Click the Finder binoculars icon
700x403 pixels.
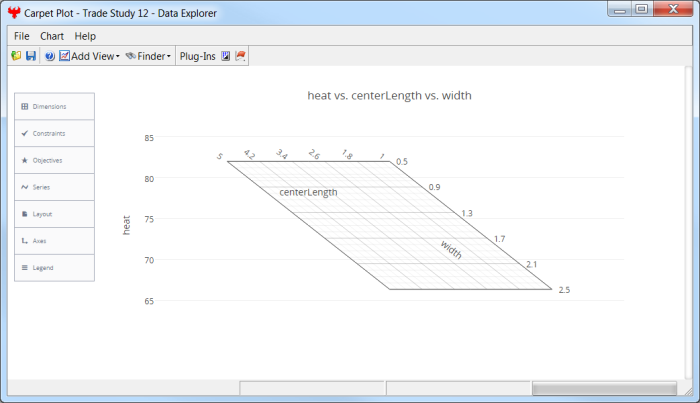(x=130, y=56)
